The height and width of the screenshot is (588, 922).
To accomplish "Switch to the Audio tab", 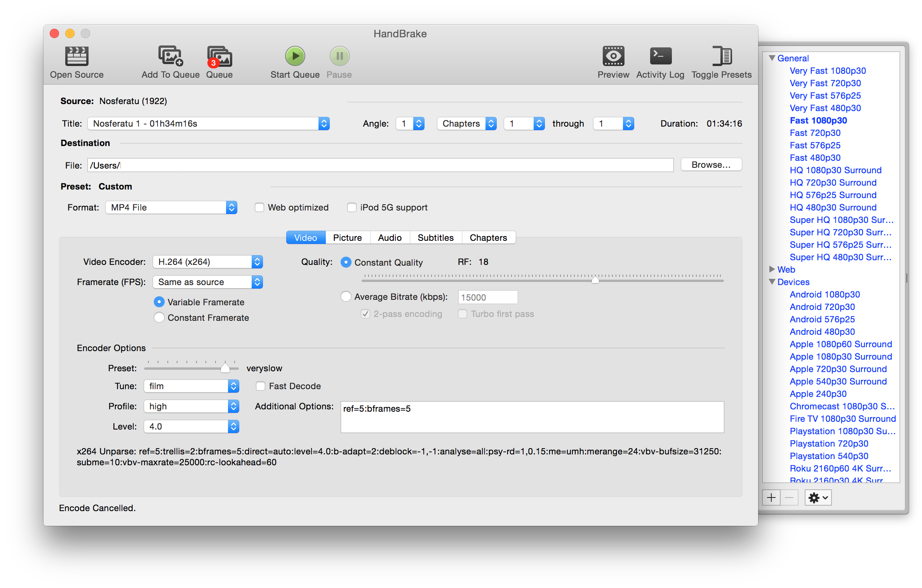I will coord(390,238).
